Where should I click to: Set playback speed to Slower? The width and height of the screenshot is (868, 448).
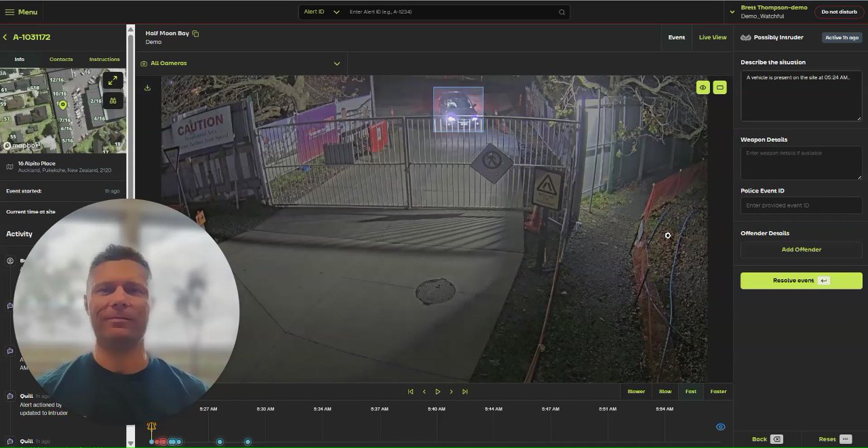[636, 392]
